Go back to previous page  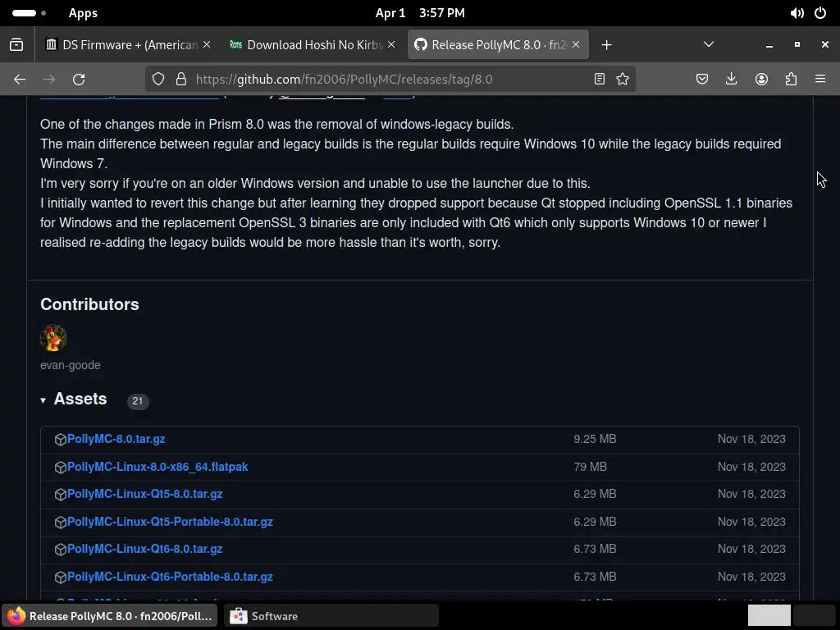(x=20, y=80)
